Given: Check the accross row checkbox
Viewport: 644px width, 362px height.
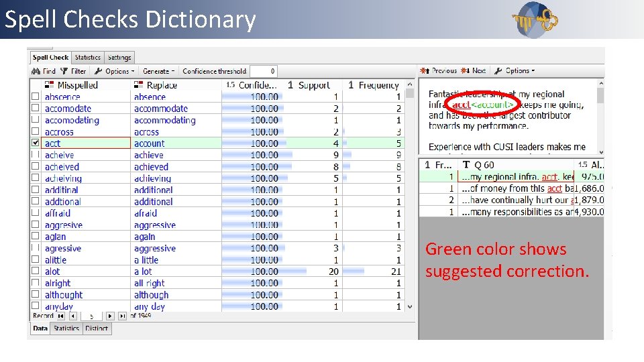Looking at the screenshot, I should pos(36,131).
